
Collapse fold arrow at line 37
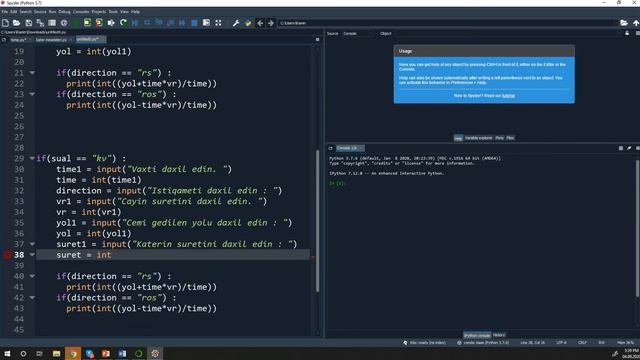(32, 244)
